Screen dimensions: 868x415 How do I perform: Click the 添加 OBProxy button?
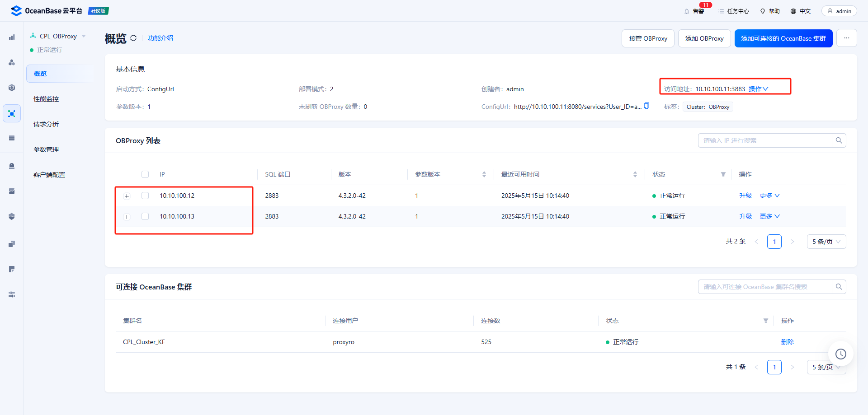pyautogui.click(x=704, y=38)
